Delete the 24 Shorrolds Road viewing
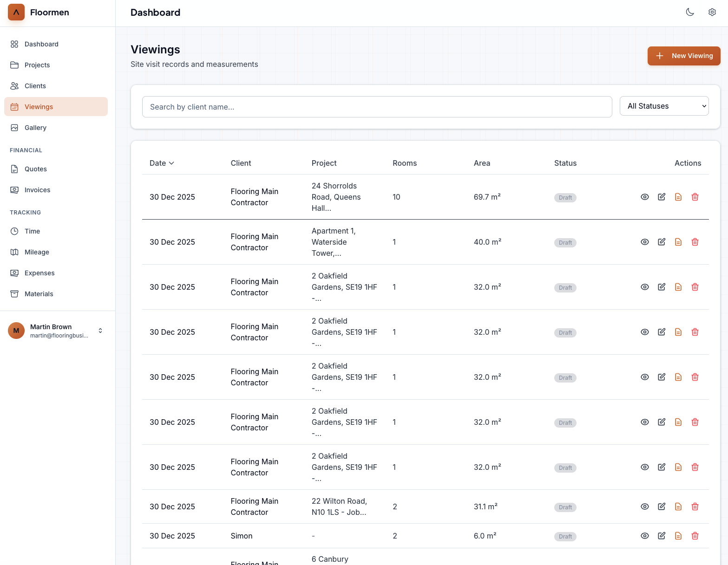The width and height of the screenshot is (728, 565). [x=695, y=197]
